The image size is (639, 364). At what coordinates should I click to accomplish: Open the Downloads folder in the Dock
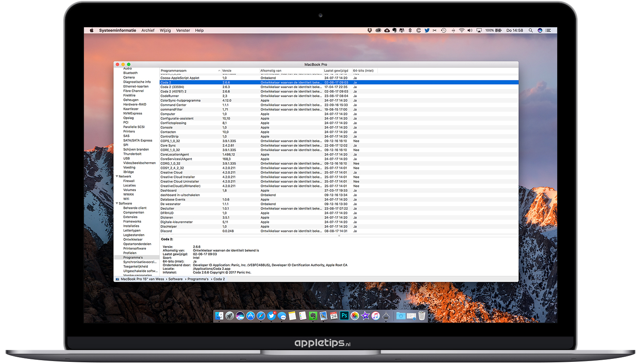(x=401, y=316)
